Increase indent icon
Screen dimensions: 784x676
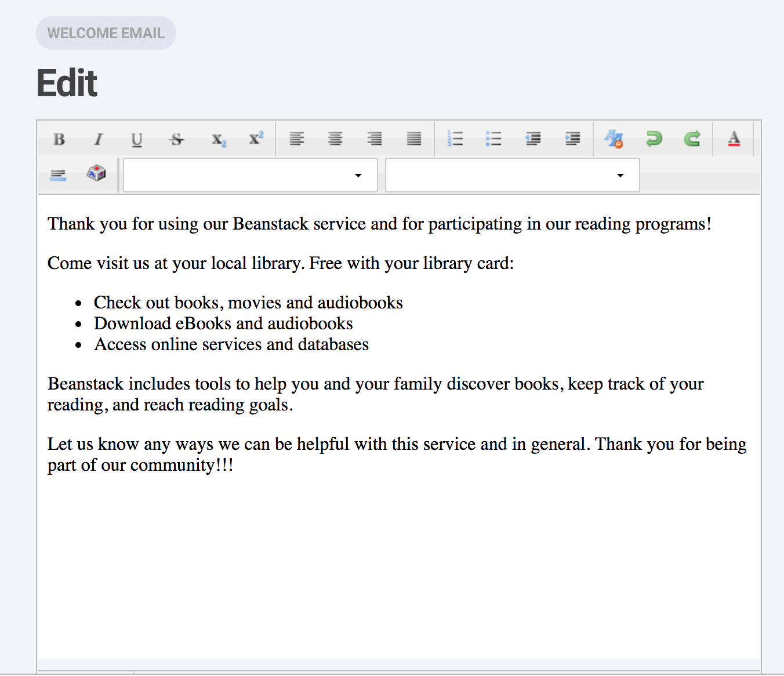[572, 139]
